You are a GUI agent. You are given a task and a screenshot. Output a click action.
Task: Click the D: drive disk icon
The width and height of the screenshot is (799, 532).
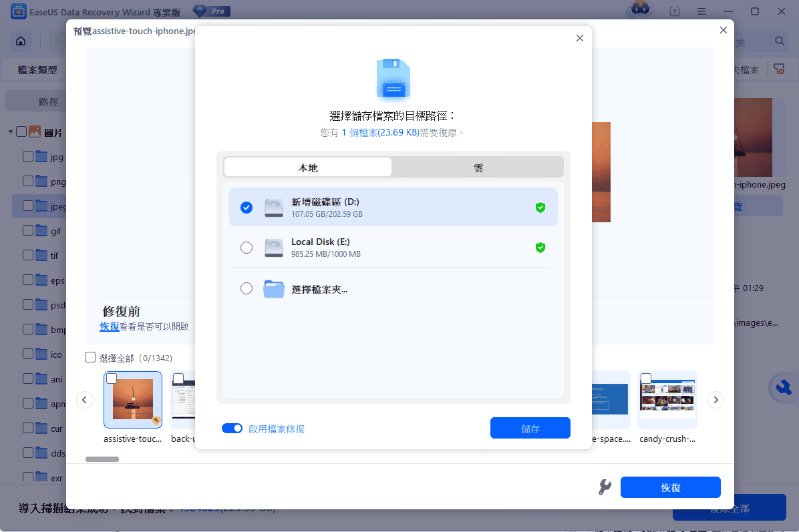click(274, 208)
